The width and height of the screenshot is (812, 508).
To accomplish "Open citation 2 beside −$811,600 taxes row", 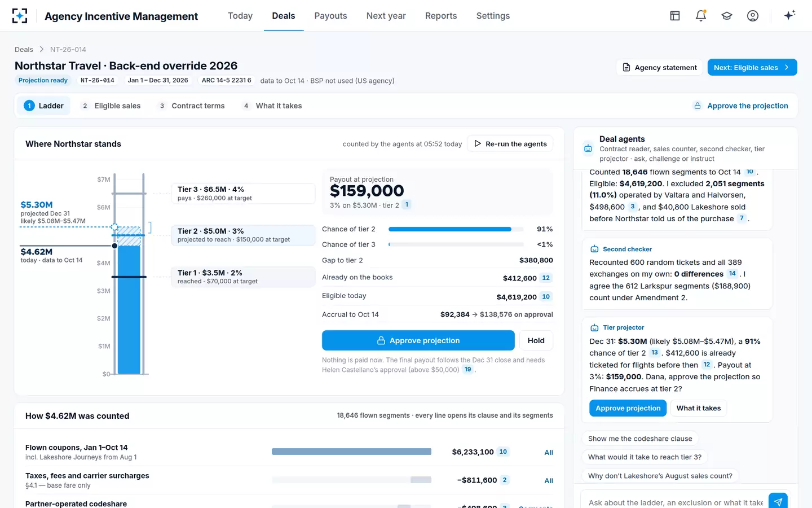I will [x=505, y=480].
